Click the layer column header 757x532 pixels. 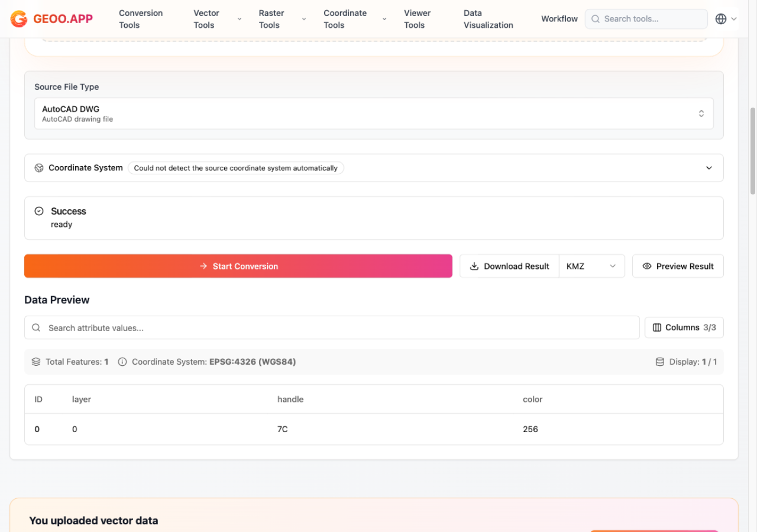(x=82, y=400)
